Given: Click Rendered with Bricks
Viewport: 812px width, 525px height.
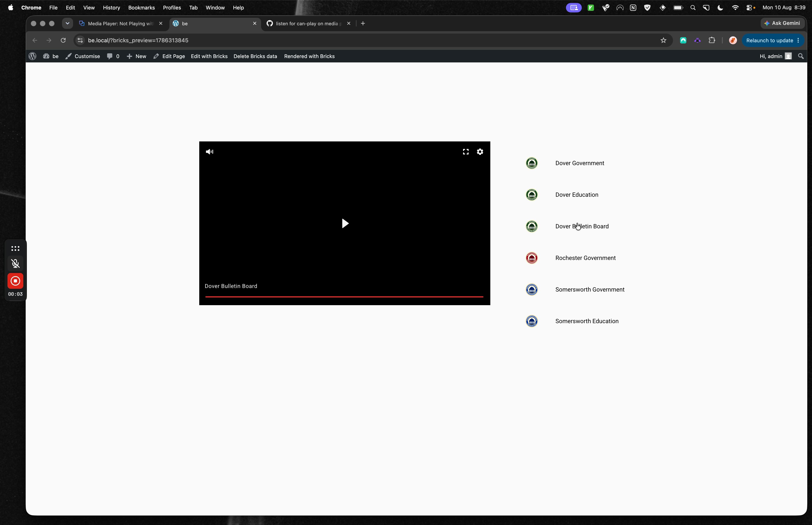Looking at the screenshot, I should pos(309,56).
